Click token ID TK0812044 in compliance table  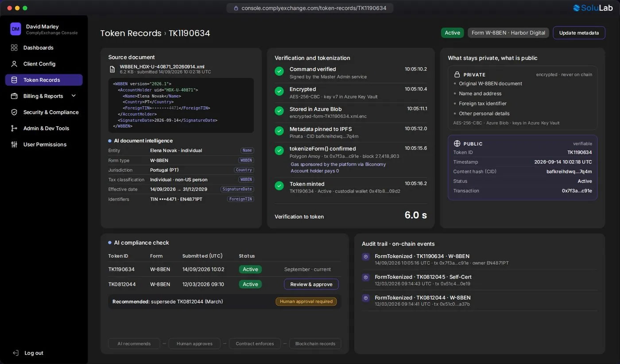(x=122, y=284)
